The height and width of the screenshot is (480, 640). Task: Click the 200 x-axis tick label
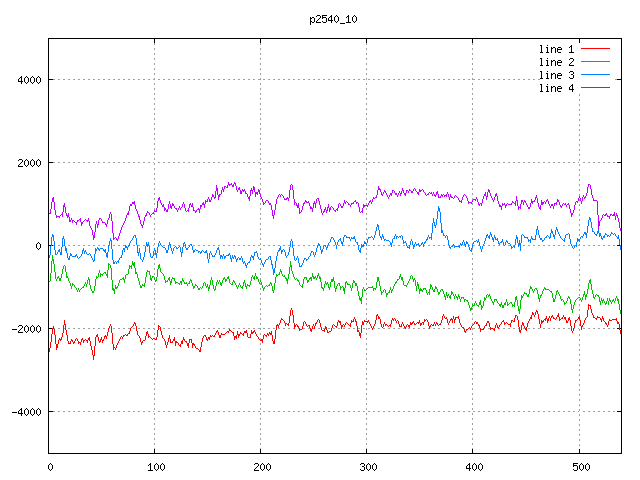tap(261, 466)
